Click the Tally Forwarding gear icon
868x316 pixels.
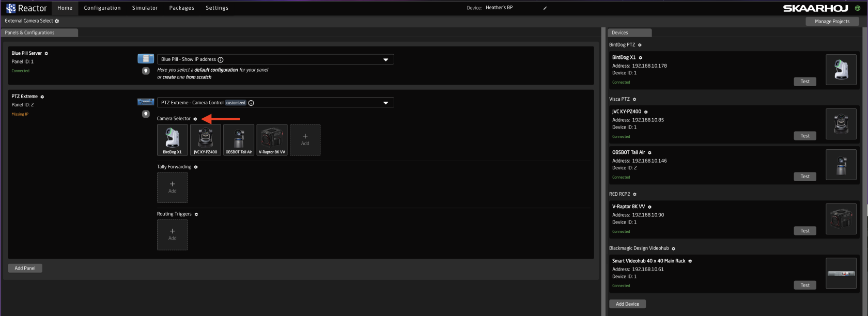click(x=196, y=167)
